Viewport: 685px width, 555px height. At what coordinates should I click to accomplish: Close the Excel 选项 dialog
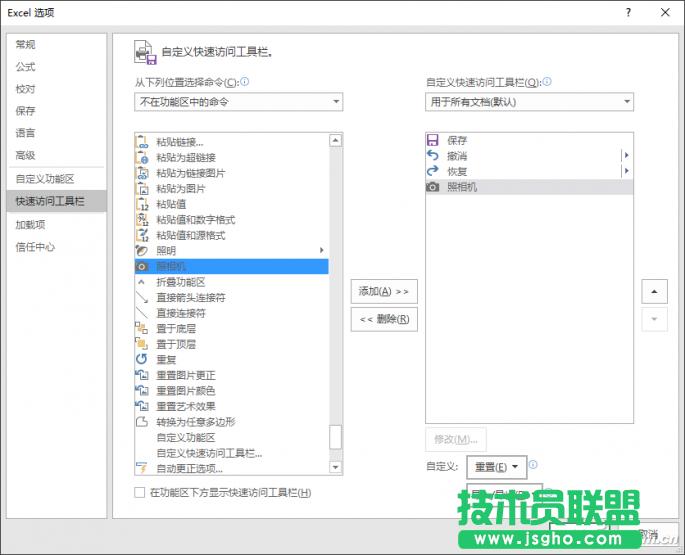pyautogui.click(x=665, y=12)
